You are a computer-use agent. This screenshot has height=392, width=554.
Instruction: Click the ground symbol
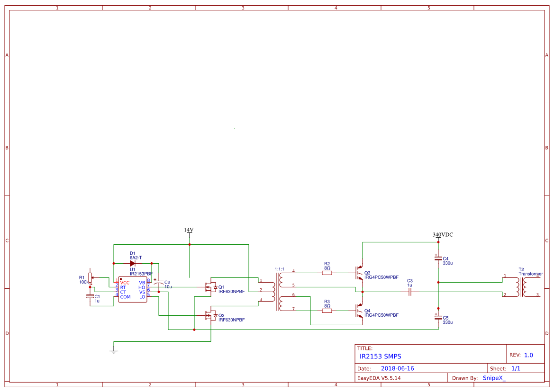pos(113,351)
